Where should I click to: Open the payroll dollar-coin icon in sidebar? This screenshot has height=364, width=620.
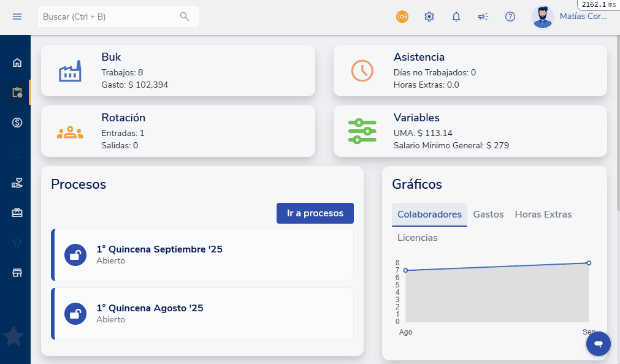point(17,122)
